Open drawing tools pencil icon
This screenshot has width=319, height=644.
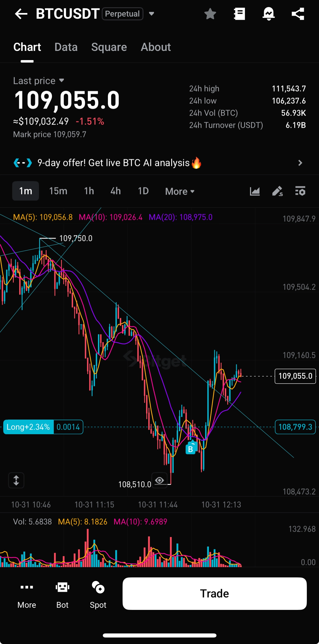(x=277, y=191)
